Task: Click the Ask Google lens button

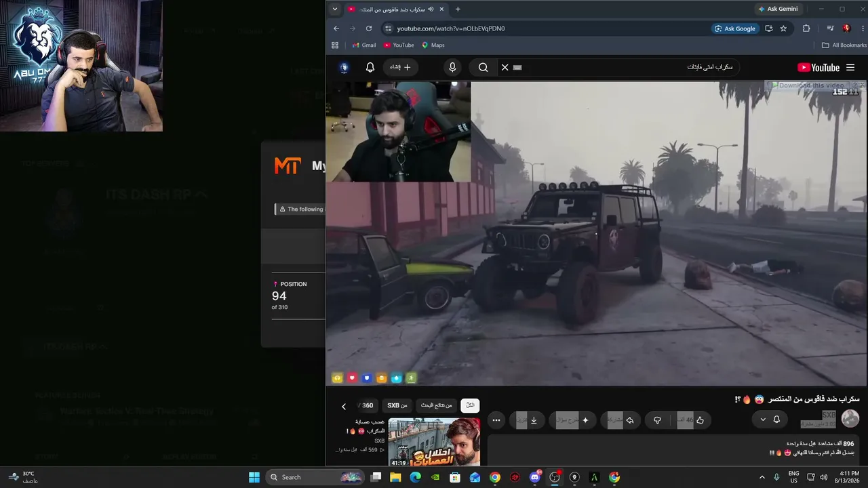Action: [734, 28]
